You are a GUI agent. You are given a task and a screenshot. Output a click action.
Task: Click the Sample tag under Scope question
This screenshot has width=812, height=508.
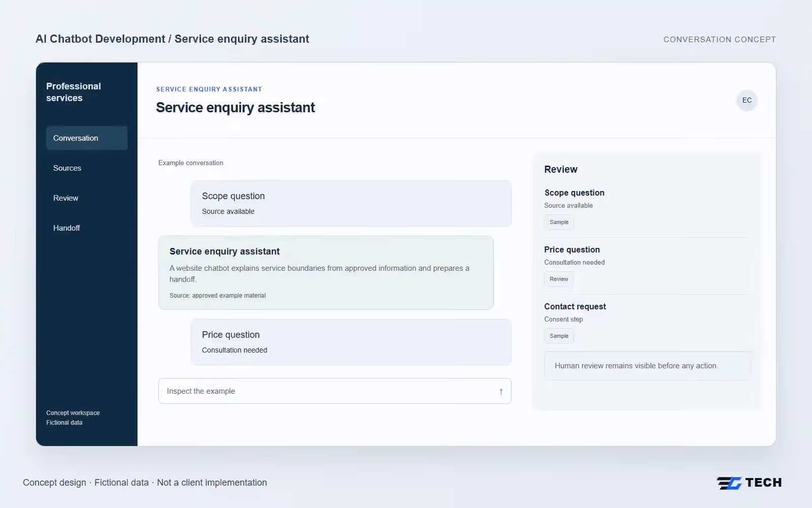559,222
